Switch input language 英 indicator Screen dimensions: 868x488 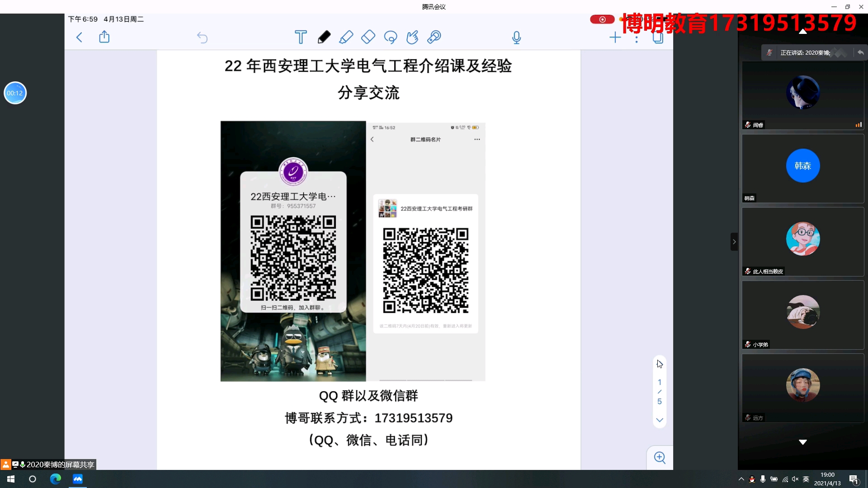tap(806, 479)
